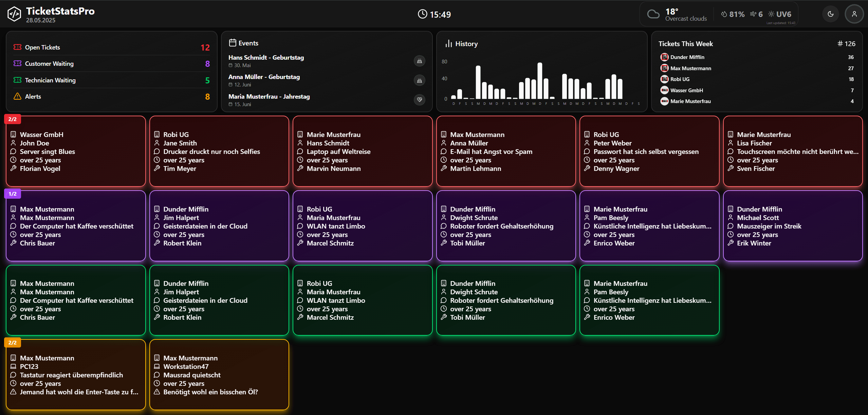Open the Laptop auf Weltreise ticket

pyautogui.click(x=363, y=151)
